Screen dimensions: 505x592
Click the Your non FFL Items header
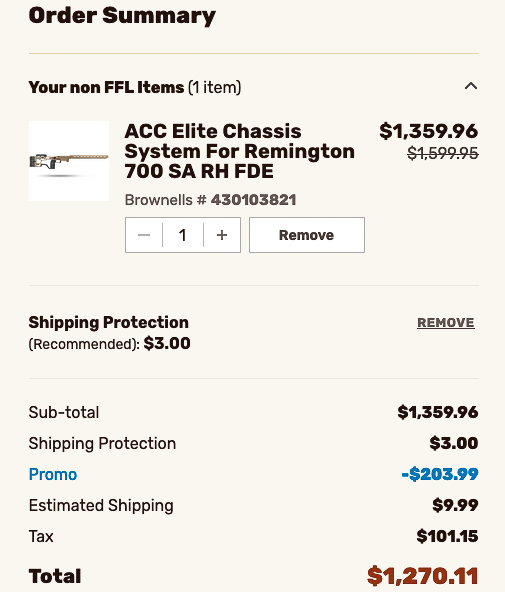tap(135, 87)
